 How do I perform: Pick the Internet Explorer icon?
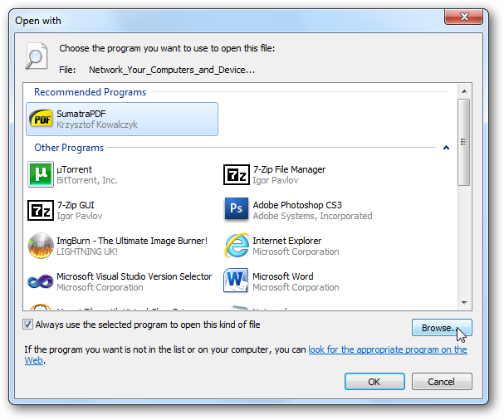237,246
